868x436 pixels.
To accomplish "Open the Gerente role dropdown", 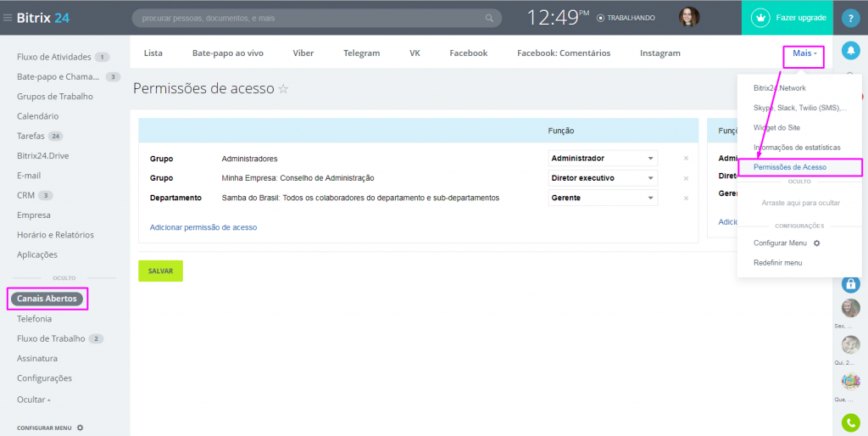I will click(603, 198).
